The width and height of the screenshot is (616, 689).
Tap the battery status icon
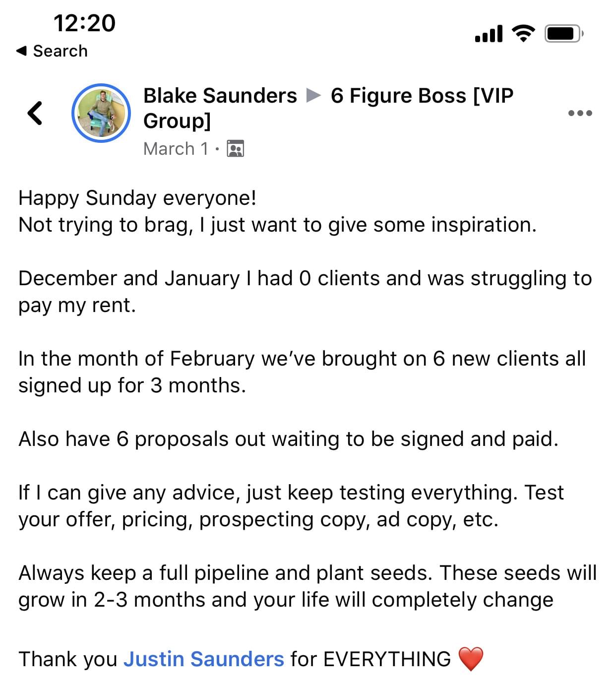click(564, 34)
